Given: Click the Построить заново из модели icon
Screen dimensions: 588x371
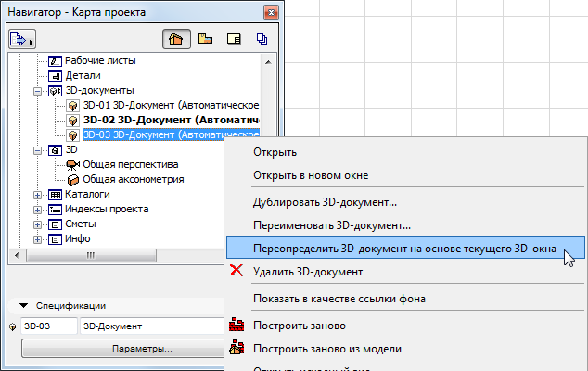Looking at the screenshot, I should click(x=236, y=348).
